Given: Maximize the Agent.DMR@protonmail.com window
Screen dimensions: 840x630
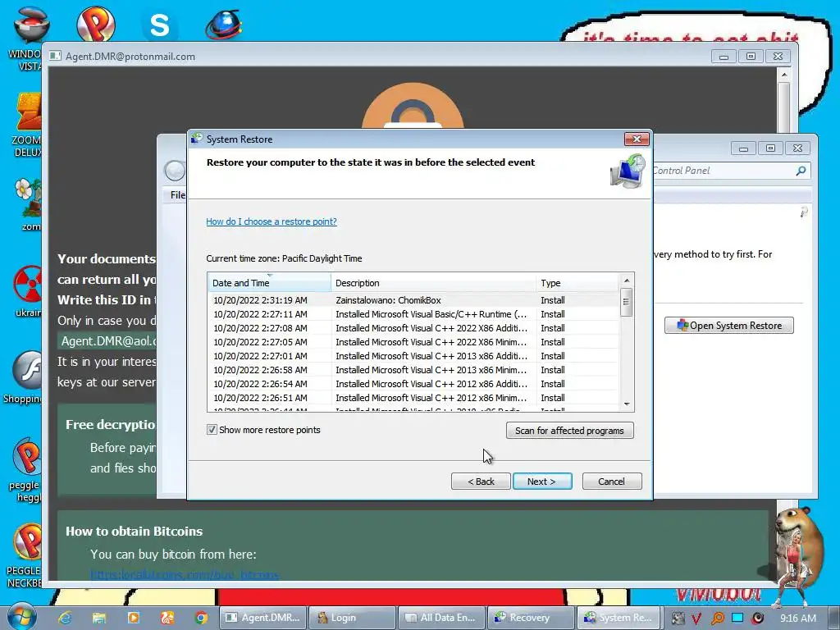Looking at the screenshot, I should click(x=751, y=56).
